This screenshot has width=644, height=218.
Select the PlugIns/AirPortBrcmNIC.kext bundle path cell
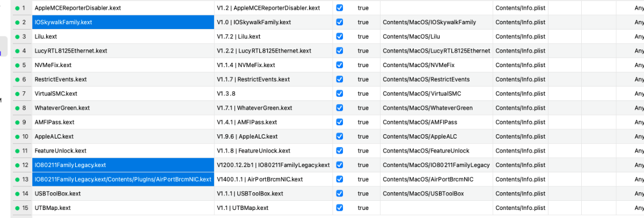coord(122,179)
